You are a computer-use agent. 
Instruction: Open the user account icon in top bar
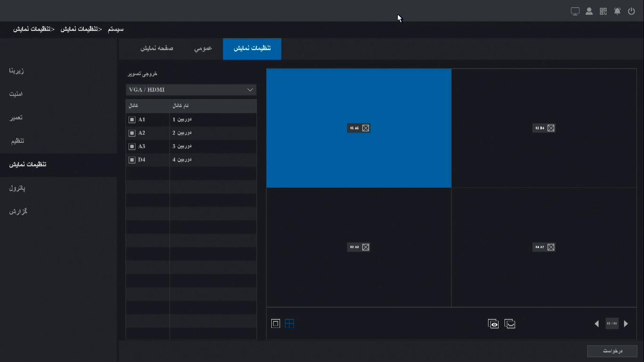pyautogui.click(x=589, y=11)
